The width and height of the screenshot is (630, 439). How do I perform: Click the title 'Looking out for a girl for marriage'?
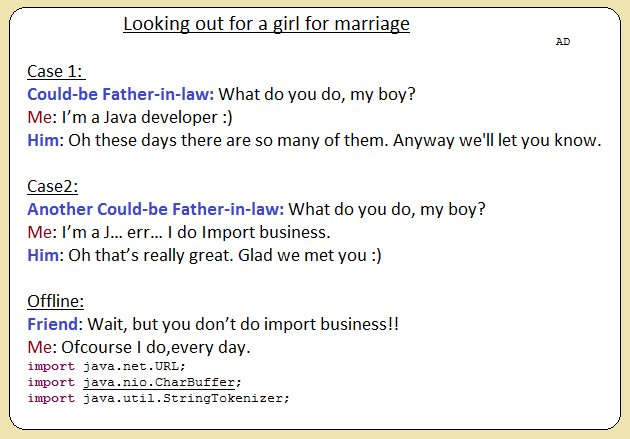(266, 24)
